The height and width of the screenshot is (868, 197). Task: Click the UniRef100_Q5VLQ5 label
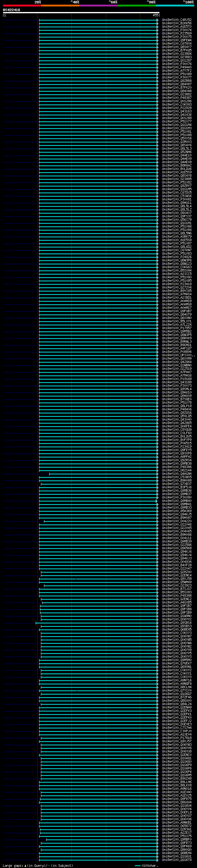[x=177, y=416]
